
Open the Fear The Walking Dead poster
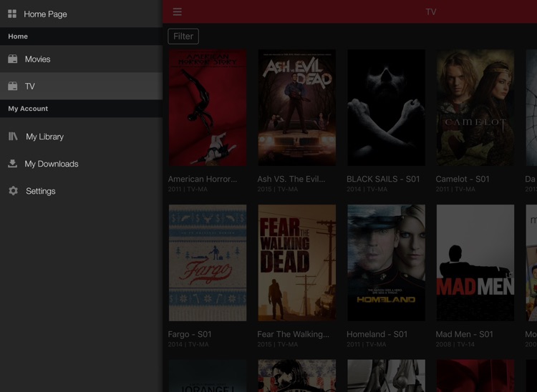click(x=297, y=263)
